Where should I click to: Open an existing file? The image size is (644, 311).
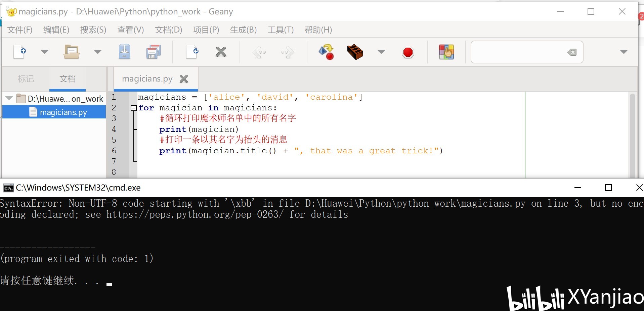(72, 52)
